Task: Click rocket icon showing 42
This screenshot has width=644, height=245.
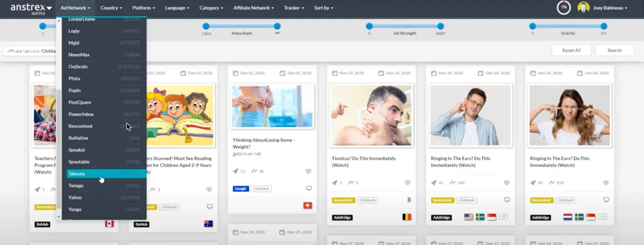Action: pyautogui.click(x=434, y=183)
